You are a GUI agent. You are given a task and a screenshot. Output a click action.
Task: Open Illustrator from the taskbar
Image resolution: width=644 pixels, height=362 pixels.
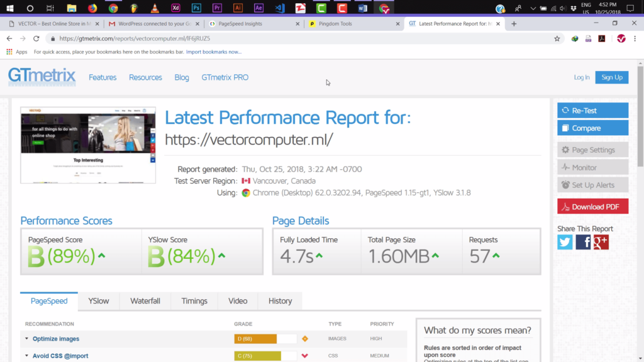click(238, 8)
